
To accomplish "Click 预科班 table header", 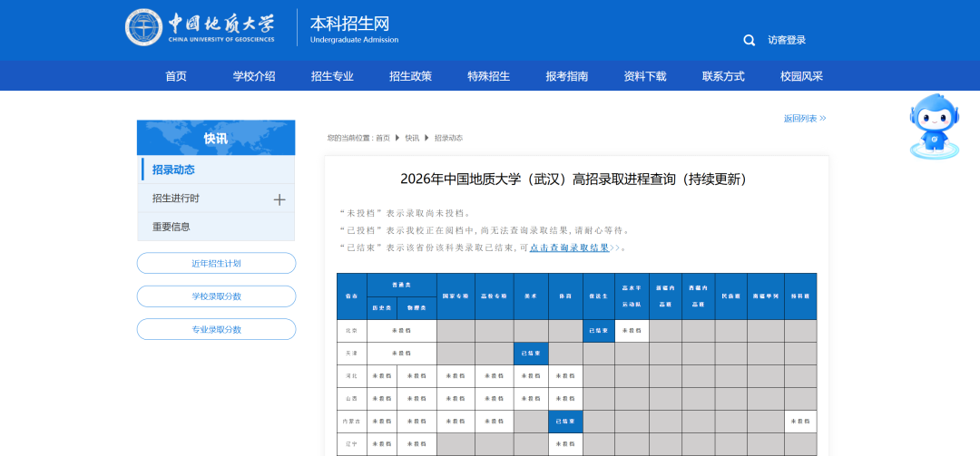I will coord(800,296).
